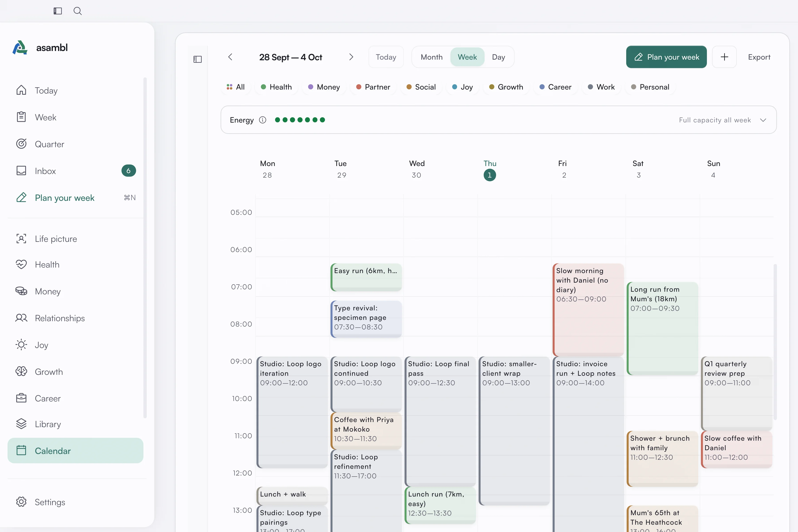Toggle the Work category filter
The image size is (798, 532).
pyautogui.click(x=601, y=87)
